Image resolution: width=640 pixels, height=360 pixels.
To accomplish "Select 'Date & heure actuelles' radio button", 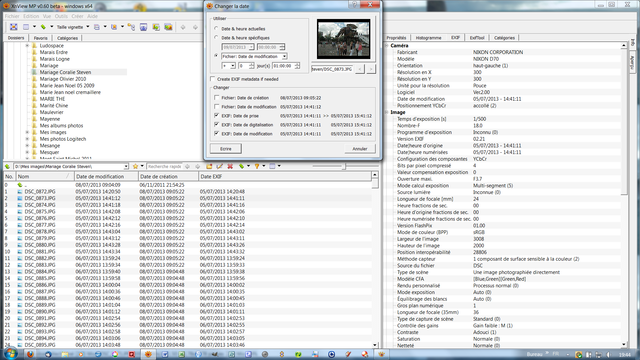I will pos(216,29).
